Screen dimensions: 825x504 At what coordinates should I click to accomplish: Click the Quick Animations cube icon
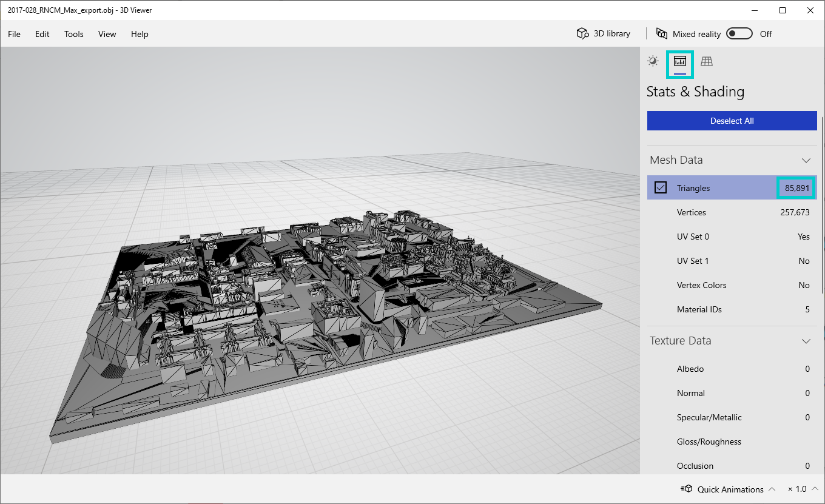[x=687, y=489]
